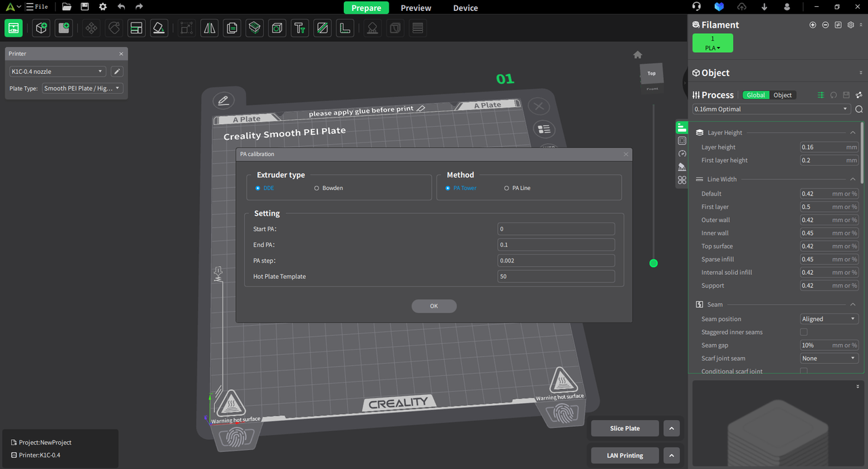Select the Clone tool icon
This screenshot has height=469, width=868.
(231, 28)
